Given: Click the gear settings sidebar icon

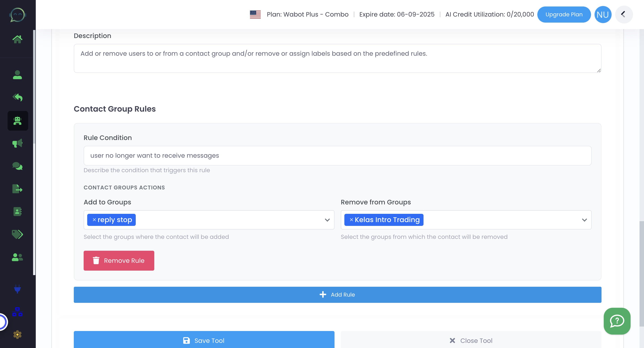Looking at the screenshot, I should pyautogui.click(x=17, y=335).
